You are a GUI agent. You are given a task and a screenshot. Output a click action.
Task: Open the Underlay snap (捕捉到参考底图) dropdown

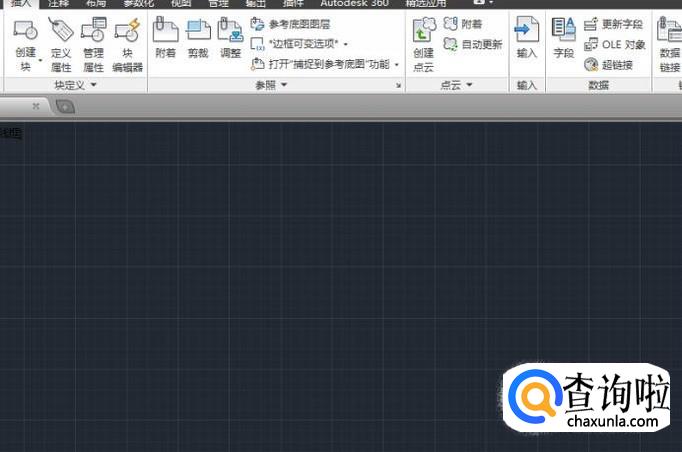[x=397, y=65]
